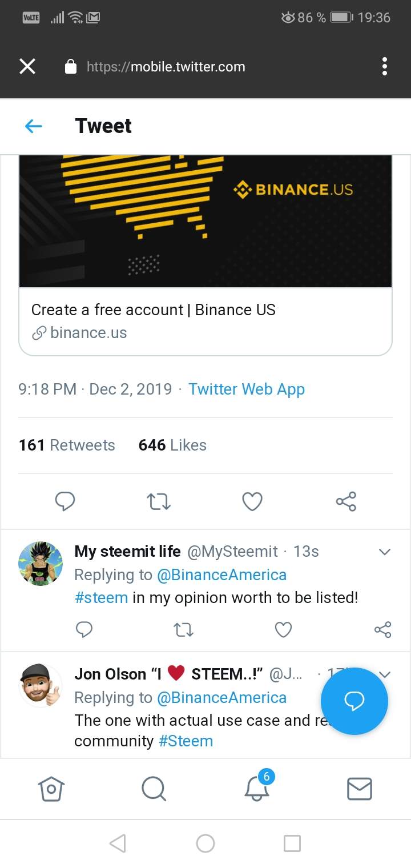
Task: Open the #steem hashtag link
Action: 101,598
